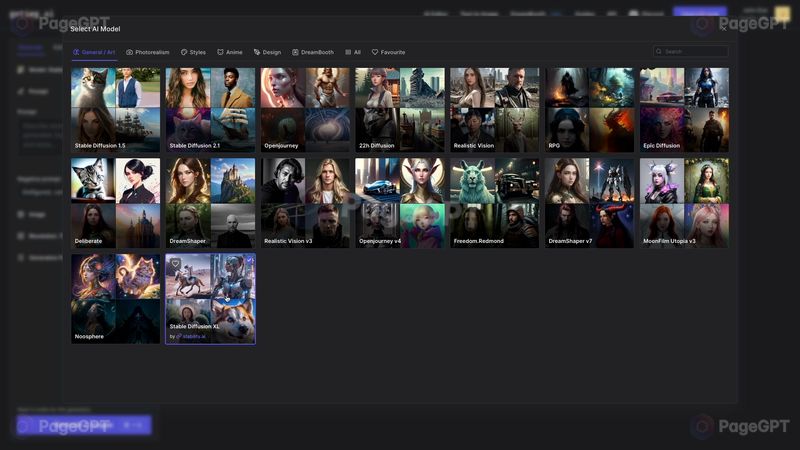Select the Stable Diffusion 2.1 model
This screenshot has height=450, width=800.
(210, 110)
